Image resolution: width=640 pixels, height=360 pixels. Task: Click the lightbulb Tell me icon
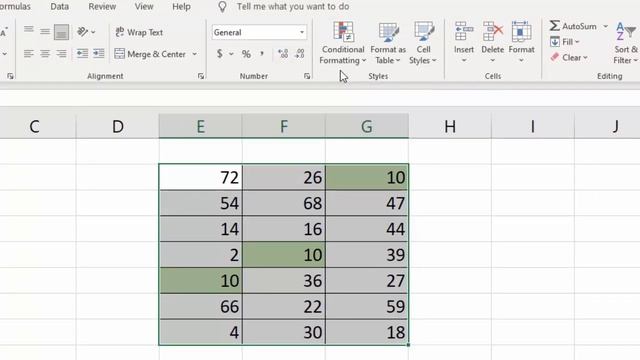[222, 7]
